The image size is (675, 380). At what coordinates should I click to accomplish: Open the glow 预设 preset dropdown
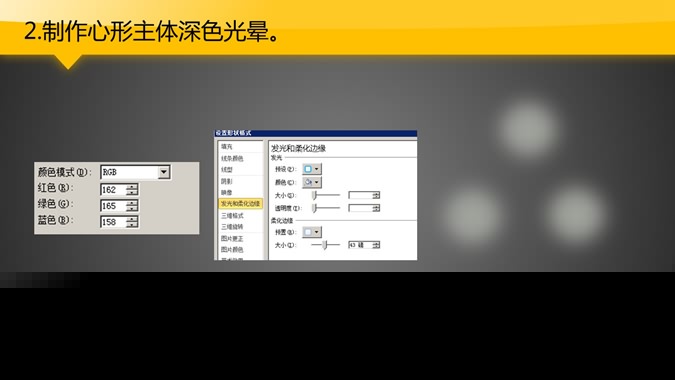(x=312, y=169)
